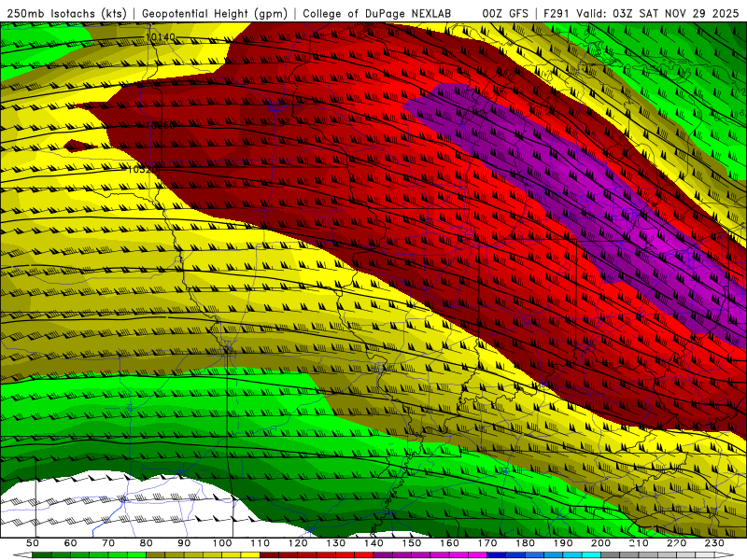Image resolution: width=747 pixels, height=560 pixels.
Task: Click the 120 knot legend label
Action: point(298,543)
